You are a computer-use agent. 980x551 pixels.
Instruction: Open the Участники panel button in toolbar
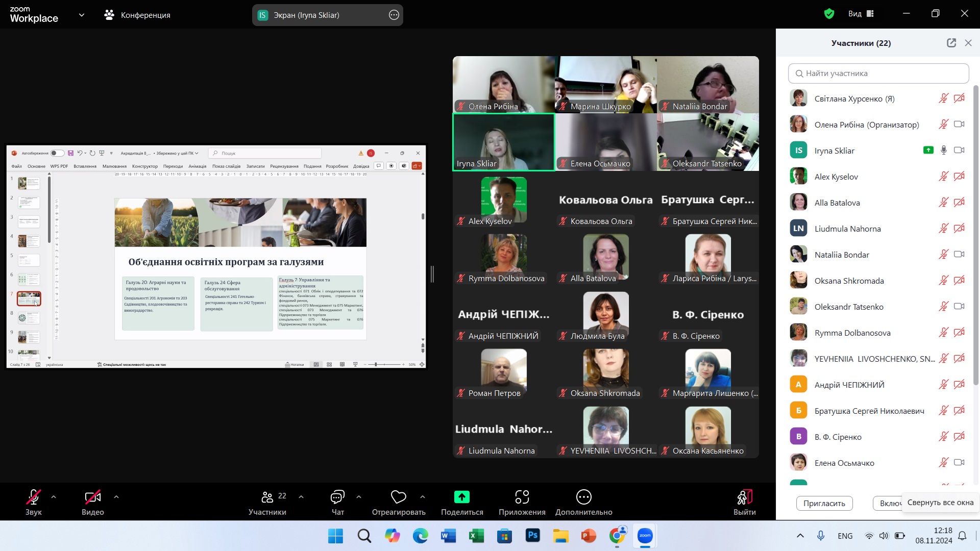coord(267,503)
